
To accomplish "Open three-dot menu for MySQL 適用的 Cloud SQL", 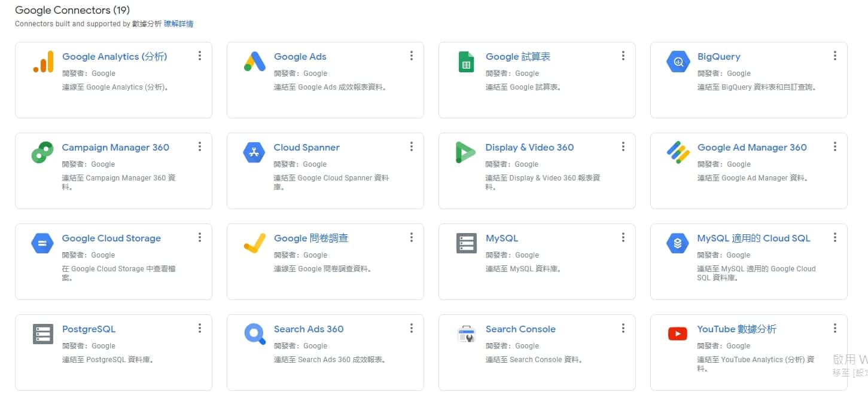I will [835, 237].
